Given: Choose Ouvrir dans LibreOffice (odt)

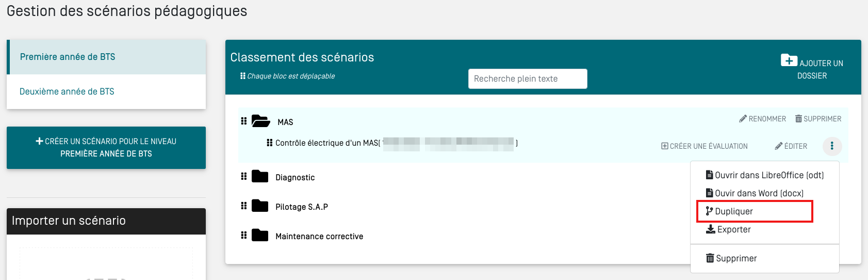Looking at the screenshot, I should tap(768, 175).
